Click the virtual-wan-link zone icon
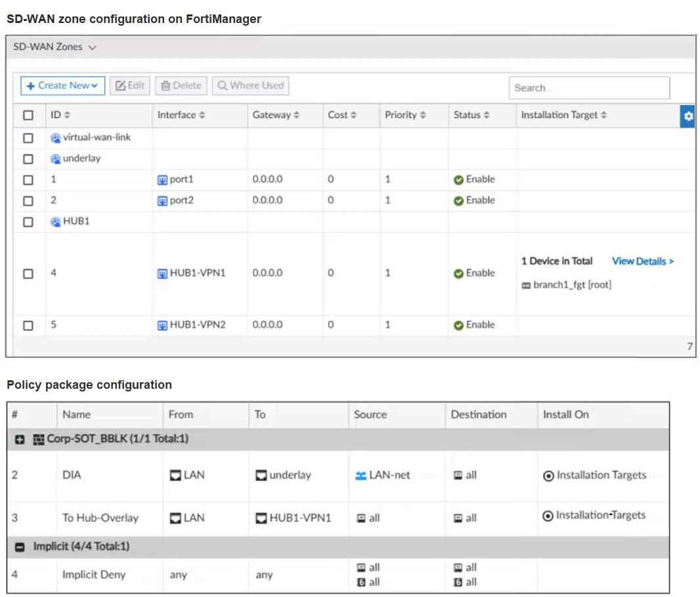 55,139
